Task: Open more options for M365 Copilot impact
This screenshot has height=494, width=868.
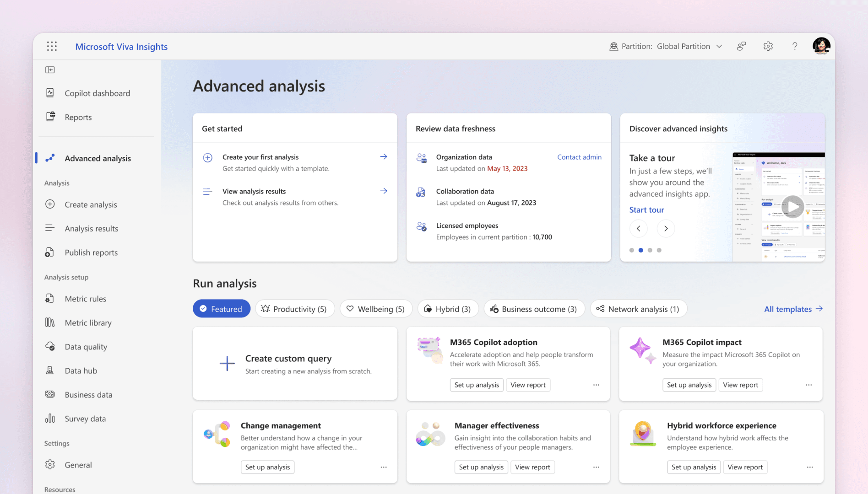Action: [x=809, y=385]
